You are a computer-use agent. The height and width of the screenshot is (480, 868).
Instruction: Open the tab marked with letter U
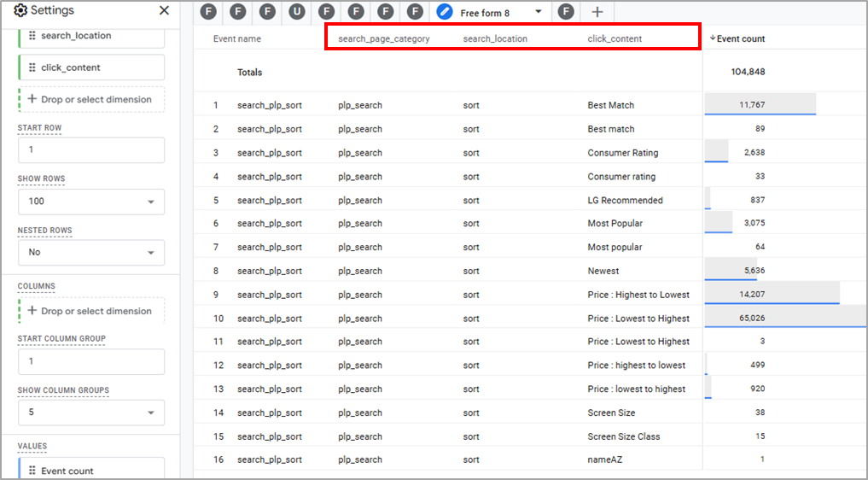click(296, 12)
